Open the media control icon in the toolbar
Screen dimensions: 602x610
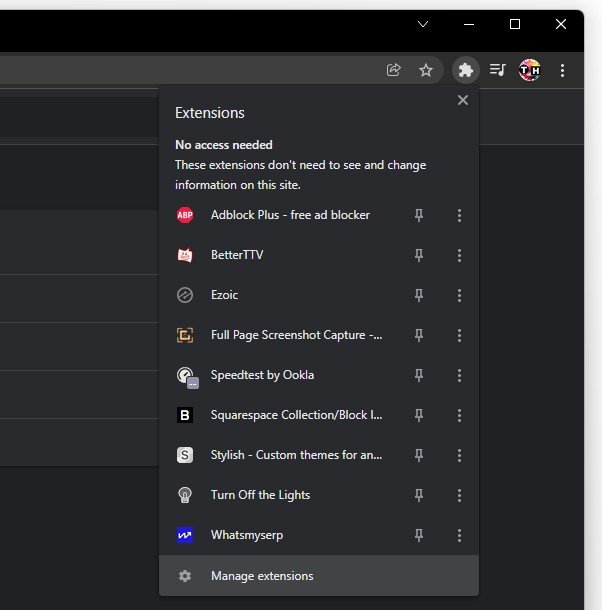[x=498, y=70]
